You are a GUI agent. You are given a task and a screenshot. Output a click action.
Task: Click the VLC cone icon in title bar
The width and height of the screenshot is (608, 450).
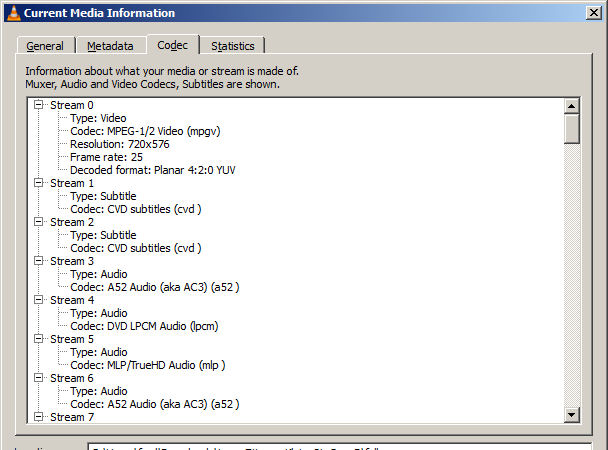tap(14, 13)
